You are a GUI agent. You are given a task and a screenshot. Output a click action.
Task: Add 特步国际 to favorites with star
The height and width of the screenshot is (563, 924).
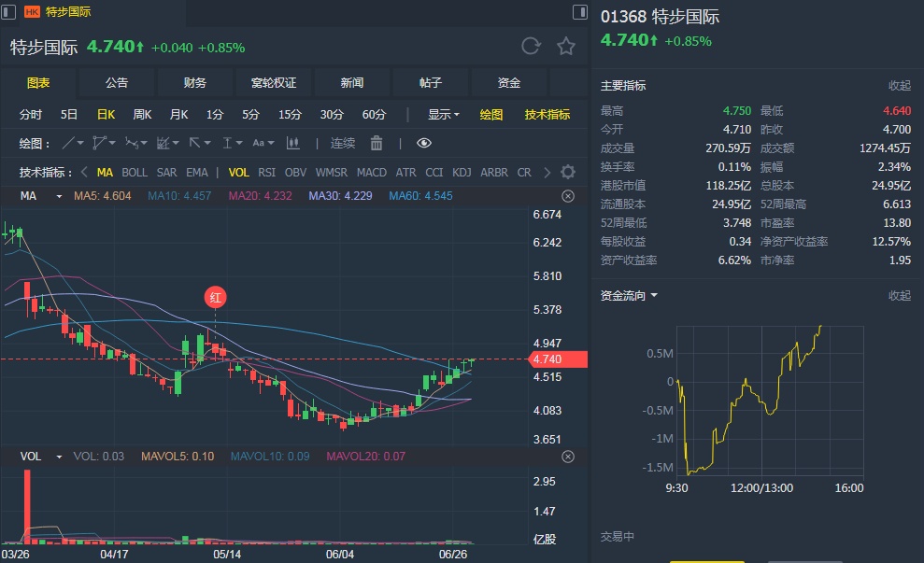click(566, 46)
